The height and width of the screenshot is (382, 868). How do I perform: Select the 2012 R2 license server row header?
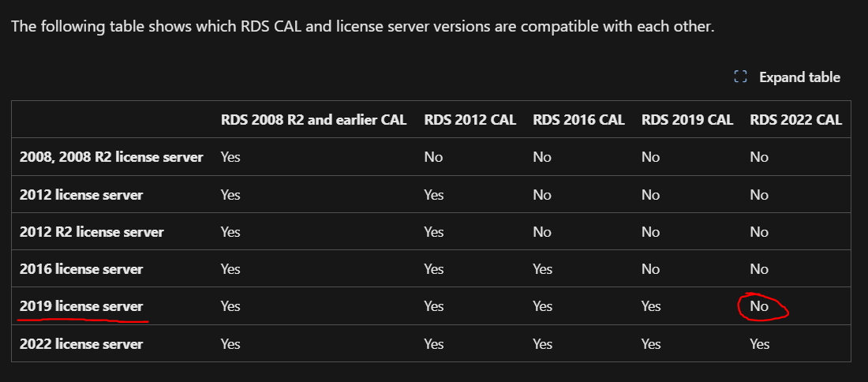(x=92, y=231)
